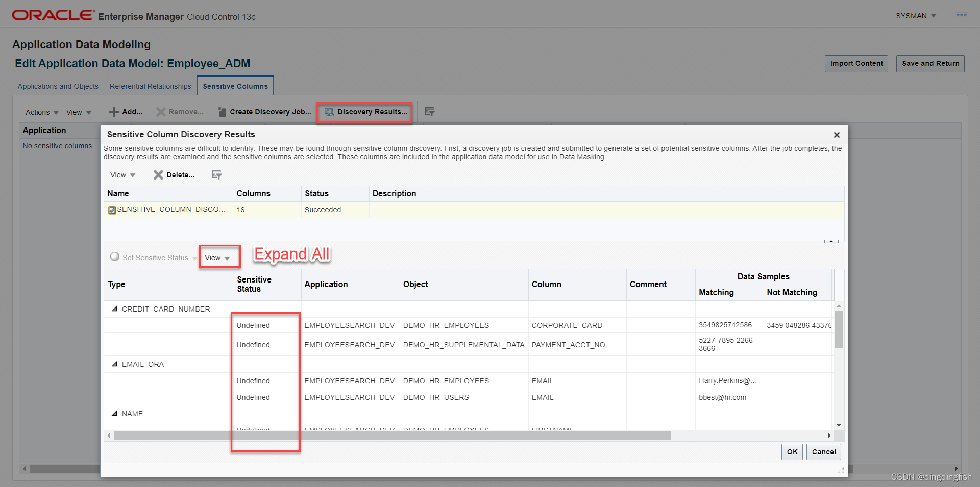Click the dialog horizontal scrollbar thumb
The width and height of the screenshot is (980, 487).
click(x=393, y=435)
